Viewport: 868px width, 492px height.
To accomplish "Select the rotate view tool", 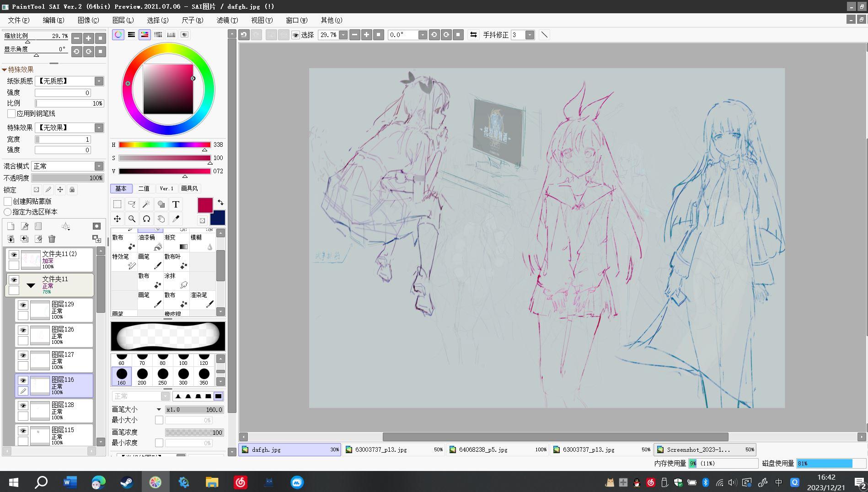I will [x=147, y=219].
